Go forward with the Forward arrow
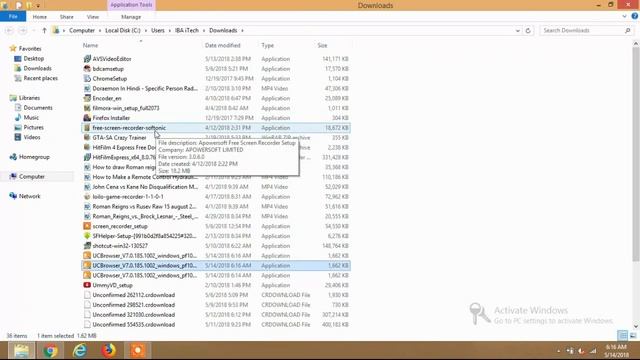 click(23, 31)
